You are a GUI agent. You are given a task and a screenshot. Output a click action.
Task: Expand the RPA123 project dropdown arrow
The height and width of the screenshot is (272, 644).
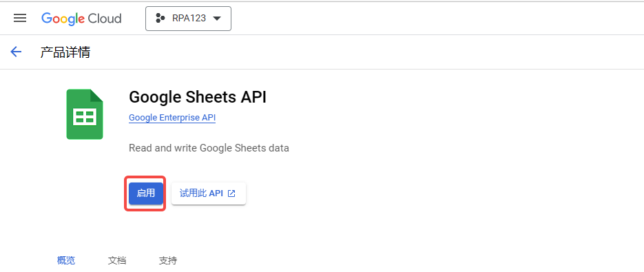(217, 19)
